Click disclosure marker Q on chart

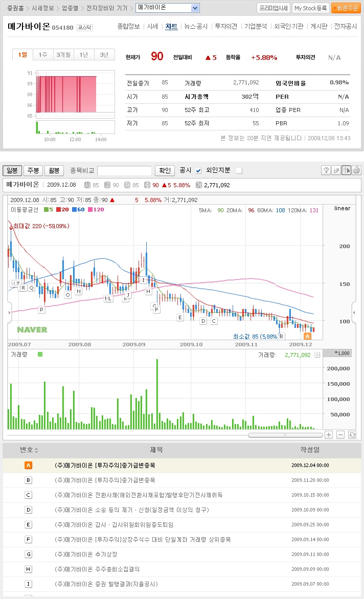[31, 288]
